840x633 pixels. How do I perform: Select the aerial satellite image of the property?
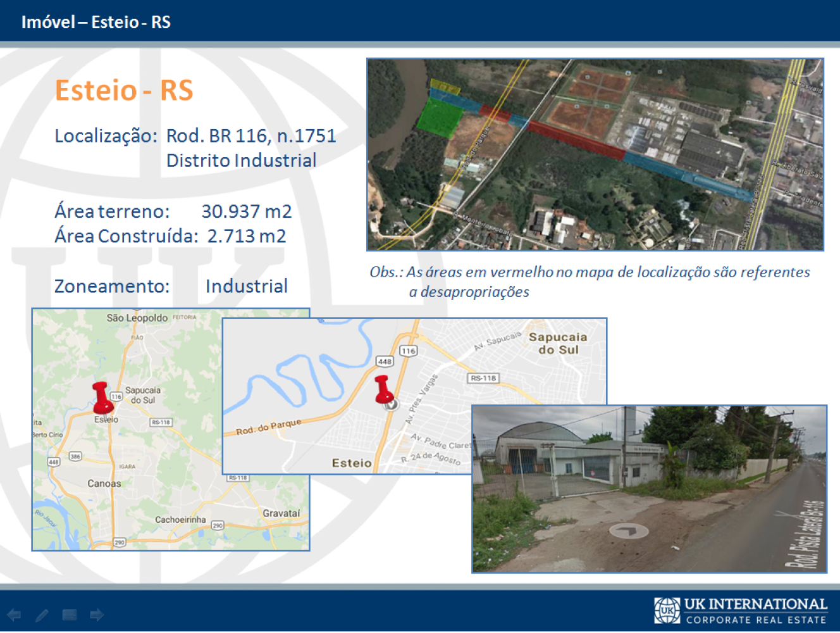(x=595, y=154)
